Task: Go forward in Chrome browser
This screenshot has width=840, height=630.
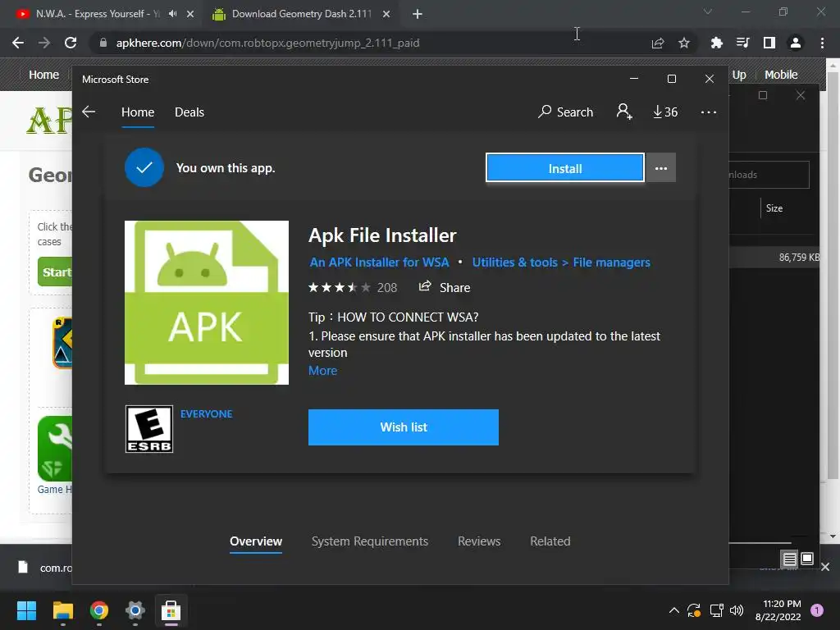Action: (44, 43)
